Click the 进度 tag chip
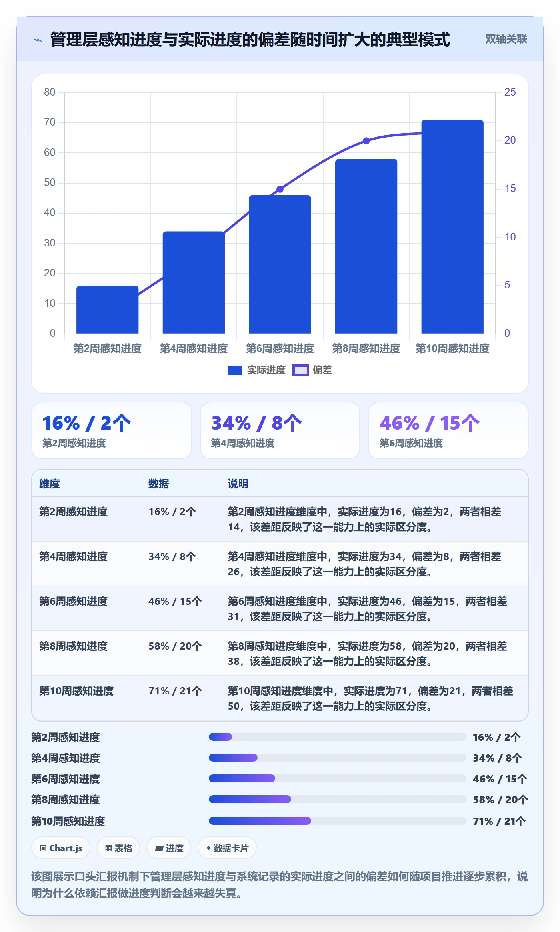Screen dimensions: 560x932 point(169,848)
